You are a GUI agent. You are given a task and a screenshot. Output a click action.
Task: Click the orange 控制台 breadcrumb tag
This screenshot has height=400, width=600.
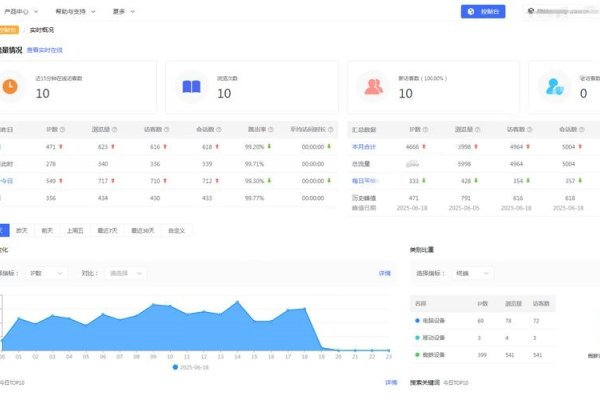coord(8,30)
